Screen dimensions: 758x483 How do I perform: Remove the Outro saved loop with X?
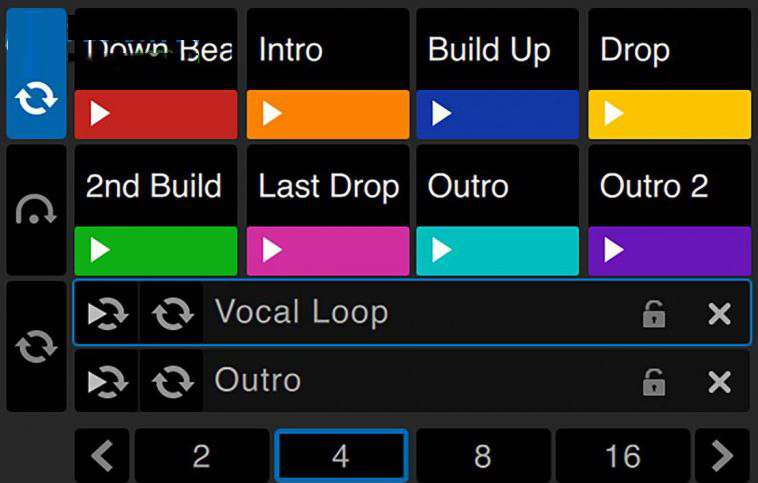[x=719, y=382]
